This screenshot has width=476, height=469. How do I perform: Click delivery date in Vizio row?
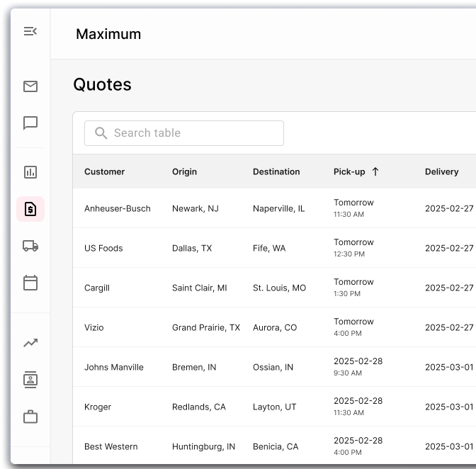pos(449,327)
